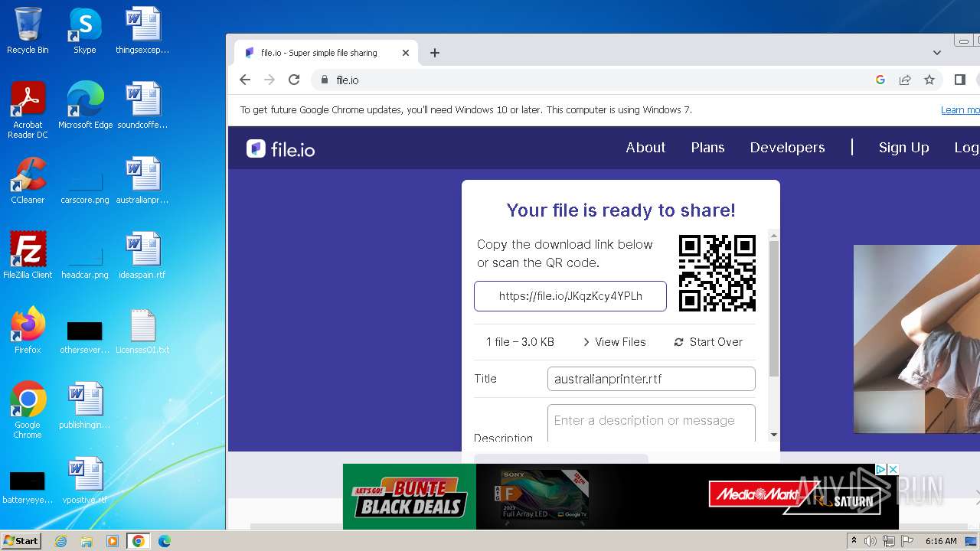Bookmark this page with star icon
980x551 pixels.
(929, 80)
